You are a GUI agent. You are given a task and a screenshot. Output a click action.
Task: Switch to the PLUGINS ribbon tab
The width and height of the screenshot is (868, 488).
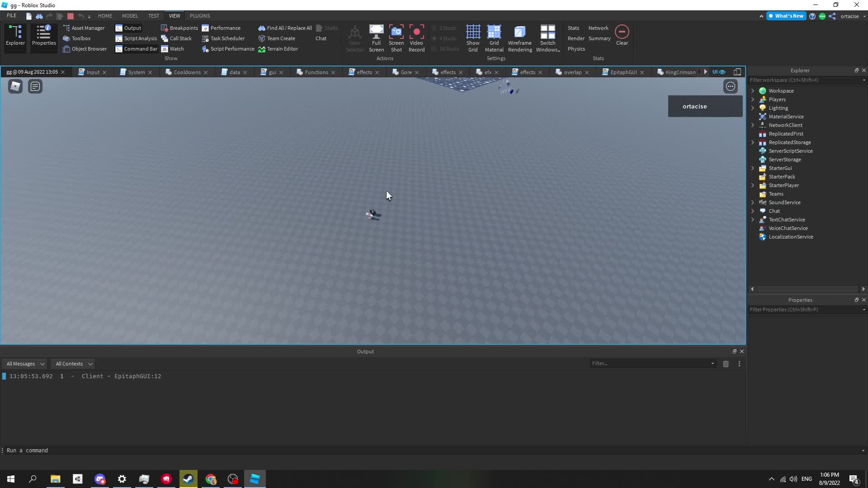coord(200,16)
